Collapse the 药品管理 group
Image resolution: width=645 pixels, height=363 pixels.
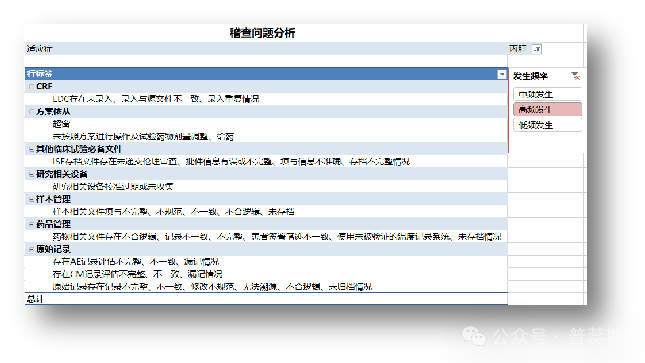click(x=31, y=224)
